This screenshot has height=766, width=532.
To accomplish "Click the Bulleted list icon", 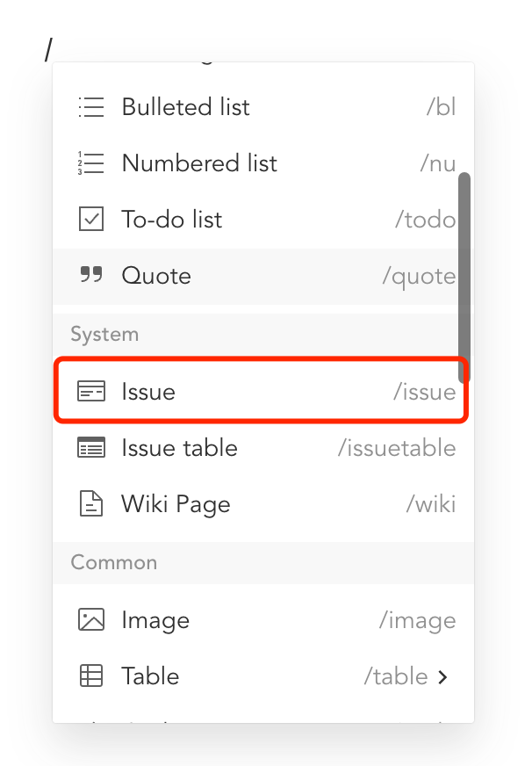I will tap(91, 107).
